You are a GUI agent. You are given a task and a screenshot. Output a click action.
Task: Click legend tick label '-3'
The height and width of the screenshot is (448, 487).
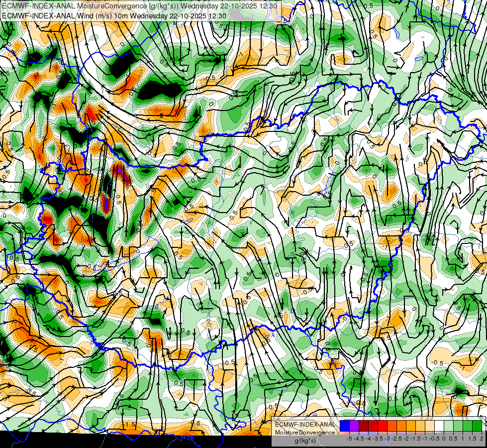click(388, 439)
